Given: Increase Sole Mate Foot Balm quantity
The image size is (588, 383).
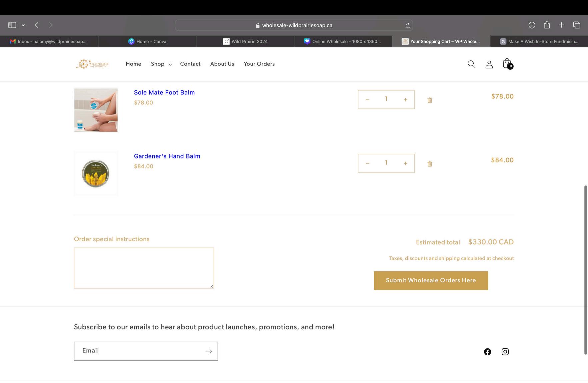Looking at the screenshot, I should coord(405,99).
